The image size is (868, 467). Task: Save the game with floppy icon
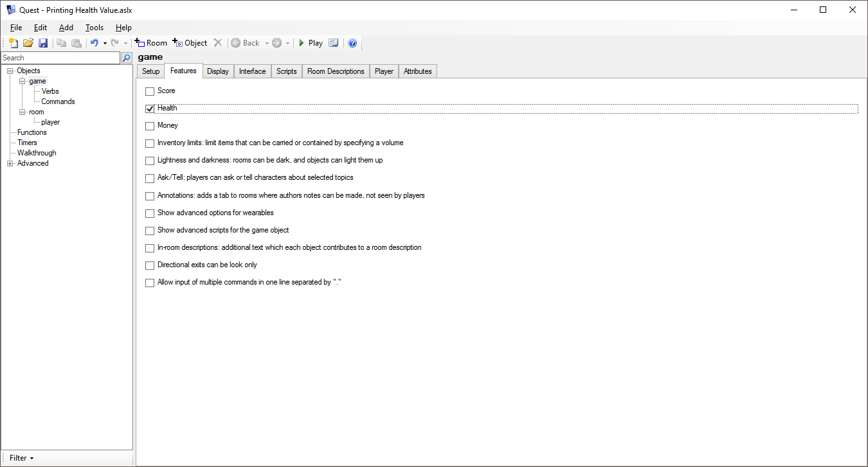(43, 43)
